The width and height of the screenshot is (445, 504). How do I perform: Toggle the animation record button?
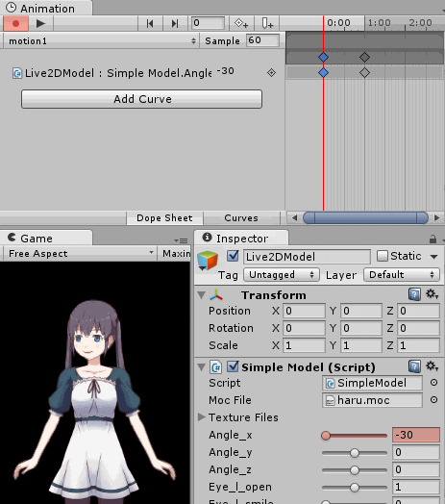click(15, 23)
